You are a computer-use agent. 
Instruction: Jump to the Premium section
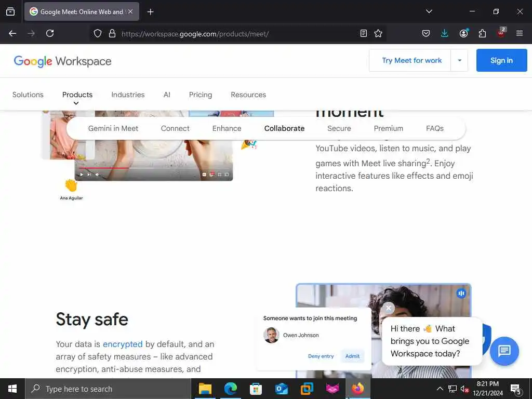coord(389,129)
